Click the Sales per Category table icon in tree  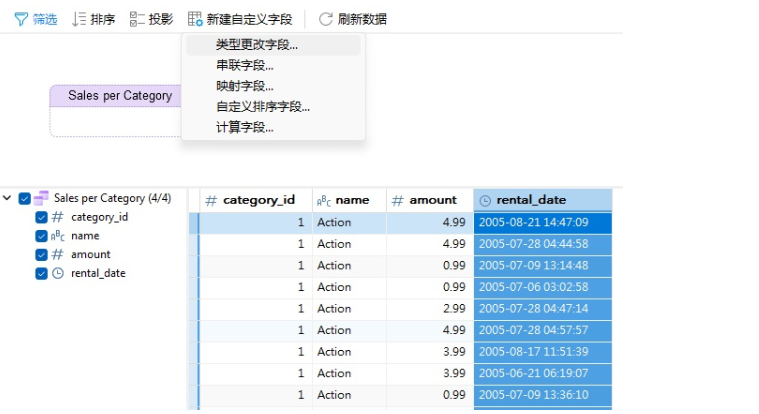coord(41,198)
